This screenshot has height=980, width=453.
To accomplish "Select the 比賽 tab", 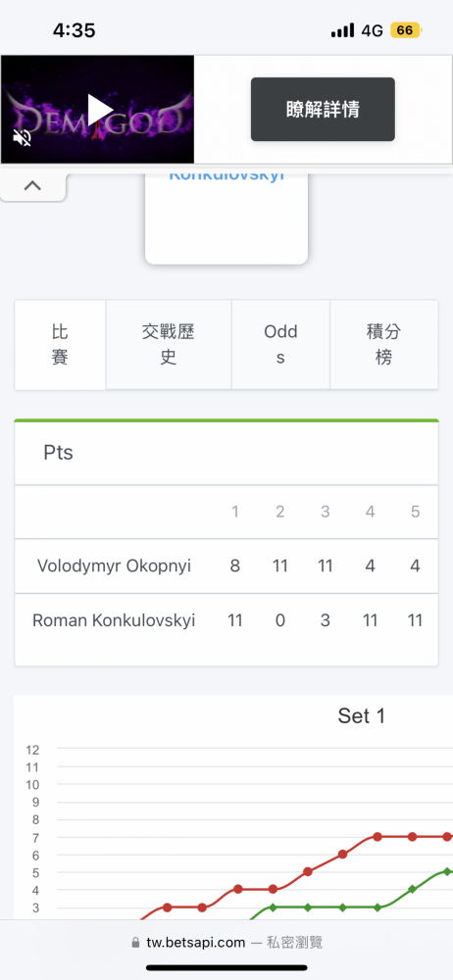I will (60, 344).
